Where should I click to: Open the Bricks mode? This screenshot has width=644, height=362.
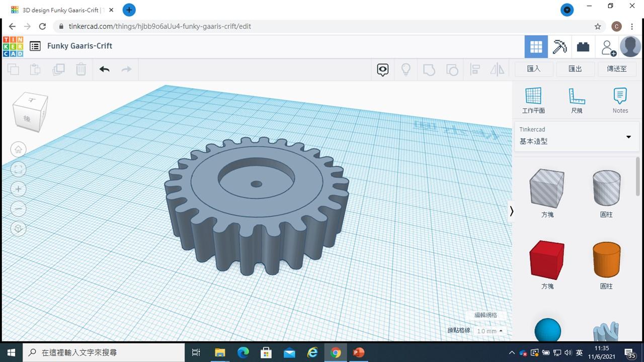pyautogui.click(x=583, y=47)
